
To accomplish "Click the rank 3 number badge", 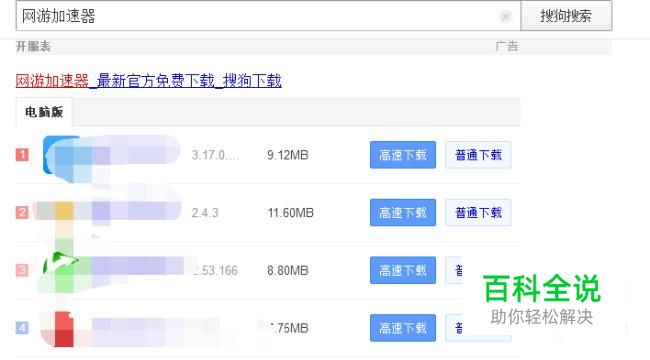I will coord(22,270).
